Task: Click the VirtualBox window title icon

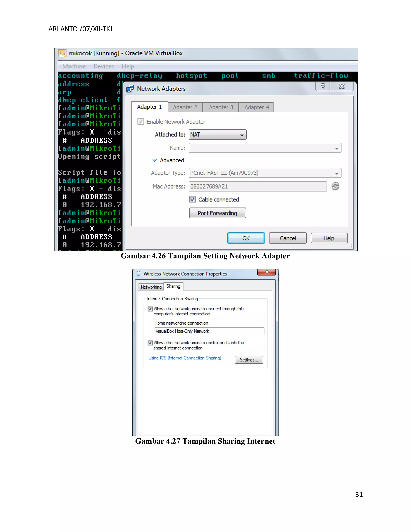Action: [x=62, y=53]
